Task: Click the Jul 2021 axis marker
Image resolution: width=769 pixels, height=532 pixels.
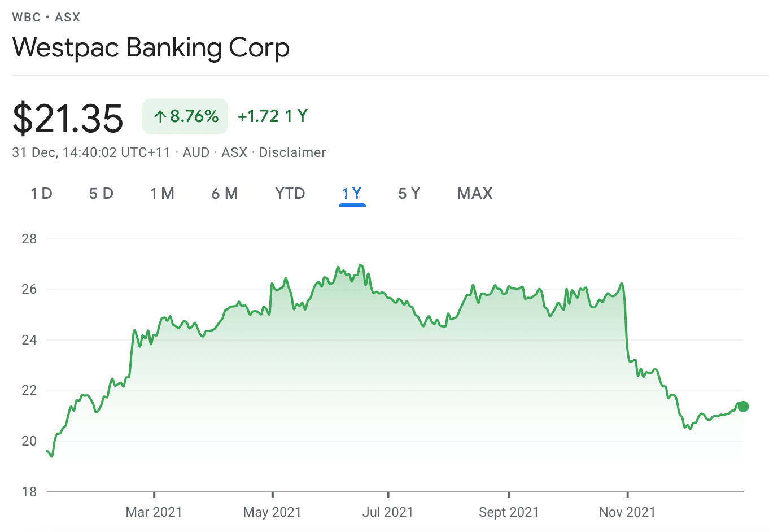Action: pyautogui.click(x=388, y=512)
